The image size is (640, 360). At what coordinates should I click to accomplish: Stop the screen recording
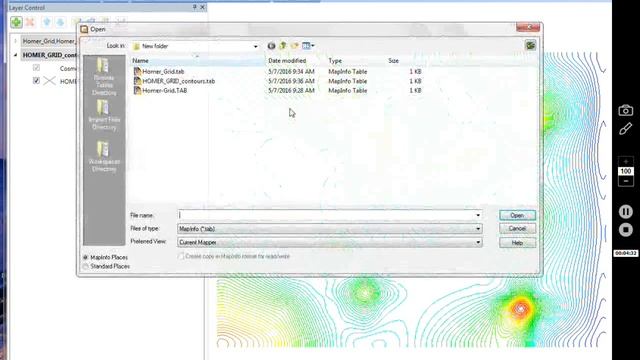626,230
